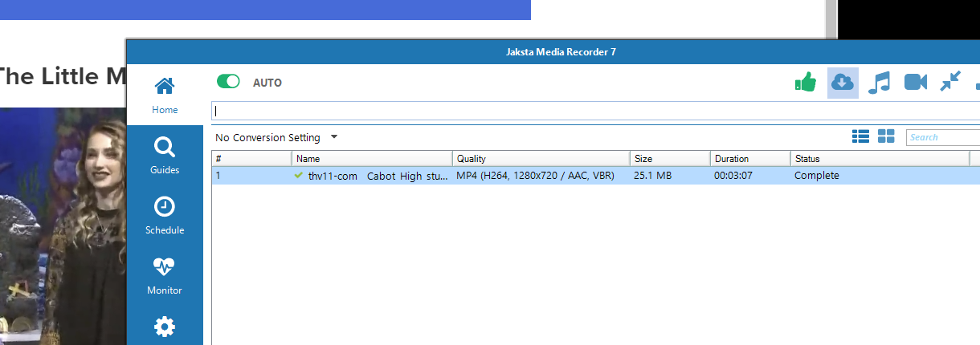Click the MP4 (H264, 1280x720) quality cell

point(535,176)
